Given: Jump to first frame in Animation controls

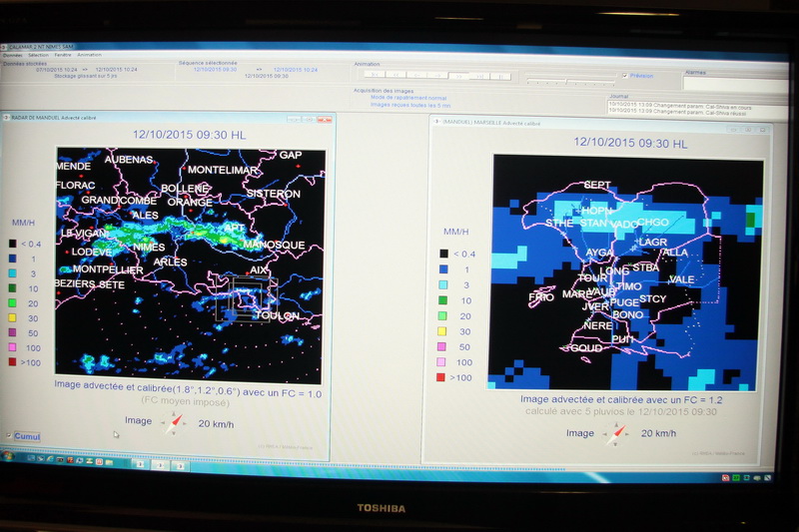Looking at the screenshot, I should tap(372, 75).
